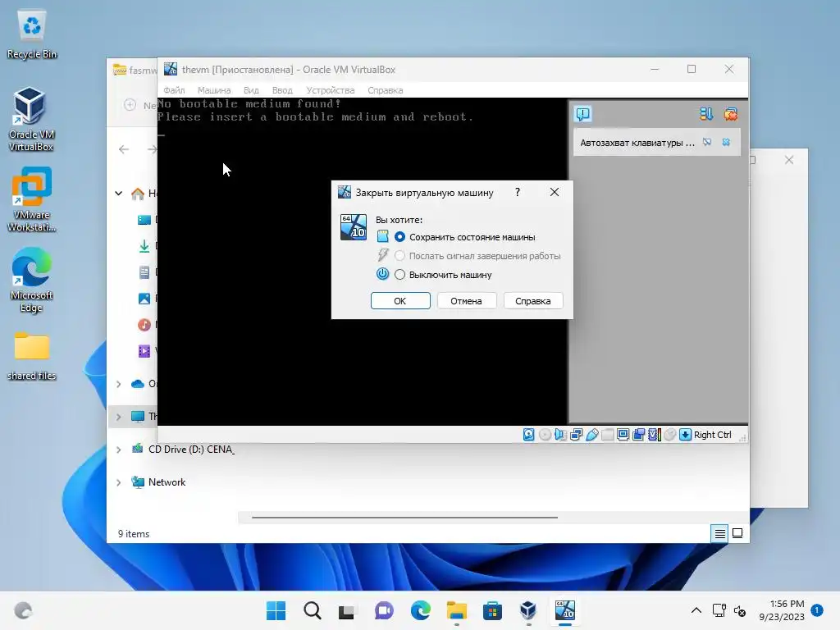Dismiss the Автозахват клавиатуры notification
Viewport: 840px width, 630px height.
coord(726,142)
